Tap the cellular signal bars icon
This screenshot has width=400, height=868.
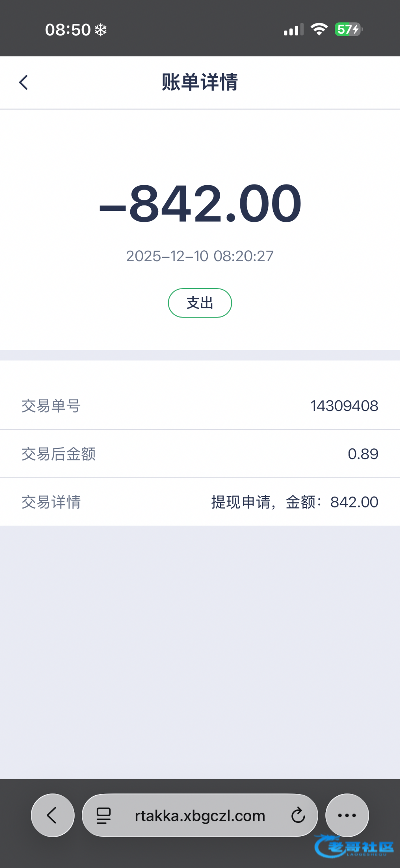click(x=293, y=30)
